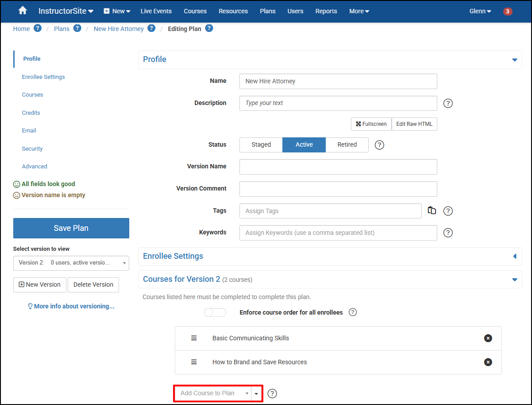
Task: Jump to Email in side menu
Action: click(x=29, y=131)
